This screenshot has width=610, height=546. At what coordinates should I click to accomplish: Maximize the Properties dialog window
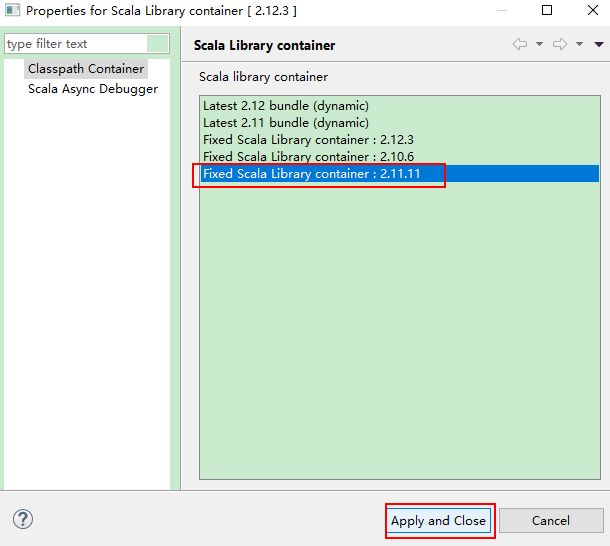coord(547,10)
